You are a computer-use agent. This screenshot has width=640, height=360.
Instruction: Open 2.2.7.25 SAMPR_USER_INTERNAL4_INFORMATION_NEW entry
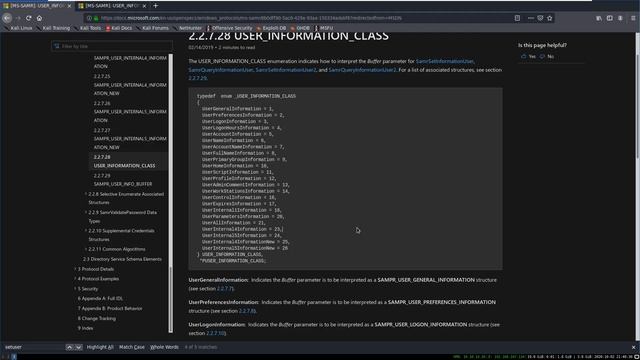point(130,85)
